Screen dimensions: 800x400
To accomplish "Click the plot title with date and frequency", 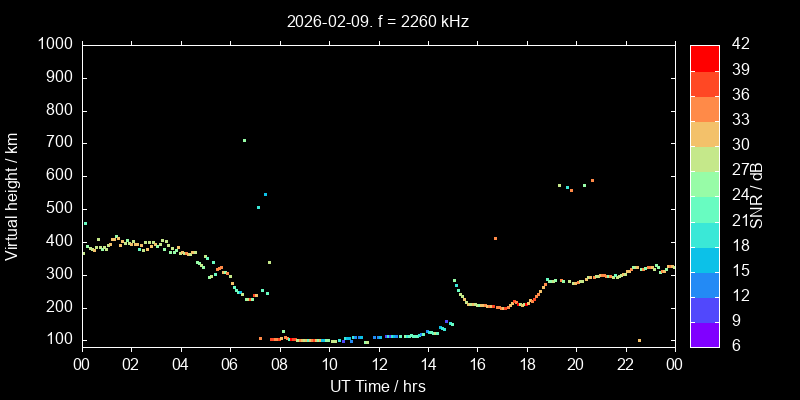I will (378, 20).
